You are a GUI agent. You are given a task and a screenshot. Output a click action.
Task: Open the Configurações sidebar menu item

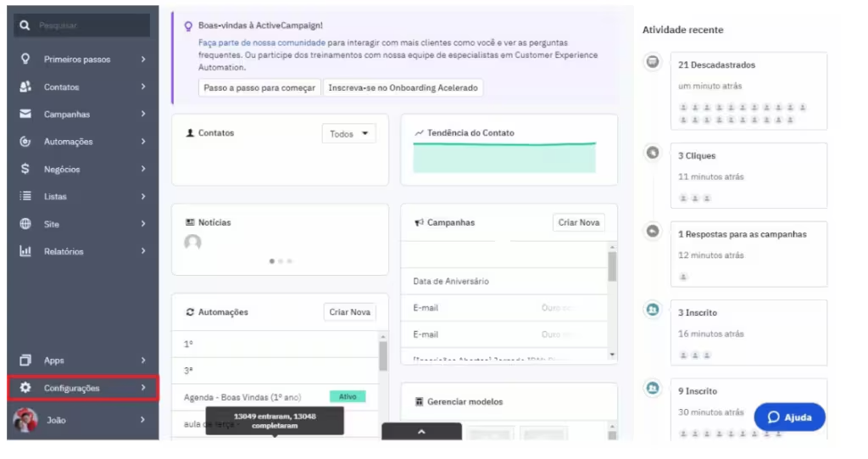pos(82,388)
